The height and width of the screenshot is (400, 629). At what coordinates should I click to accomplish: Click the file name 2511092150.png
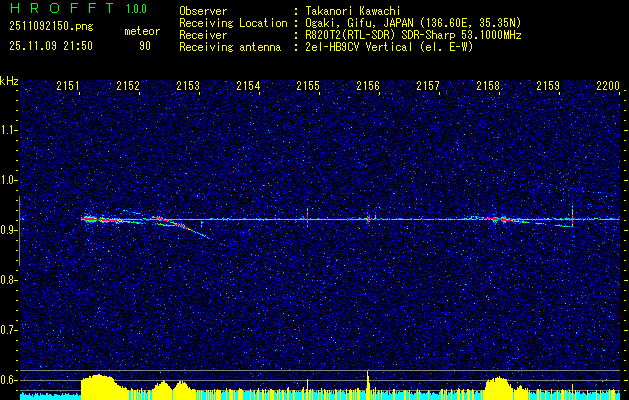51,27
